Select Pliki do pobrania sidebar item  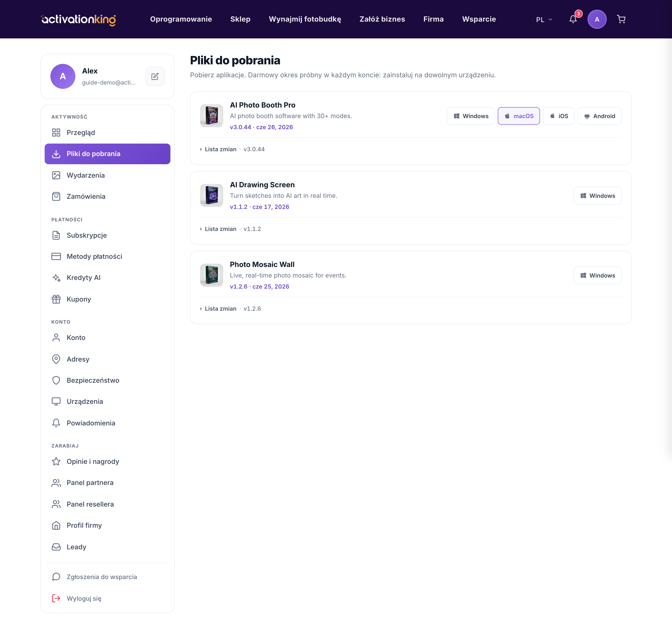108,154
